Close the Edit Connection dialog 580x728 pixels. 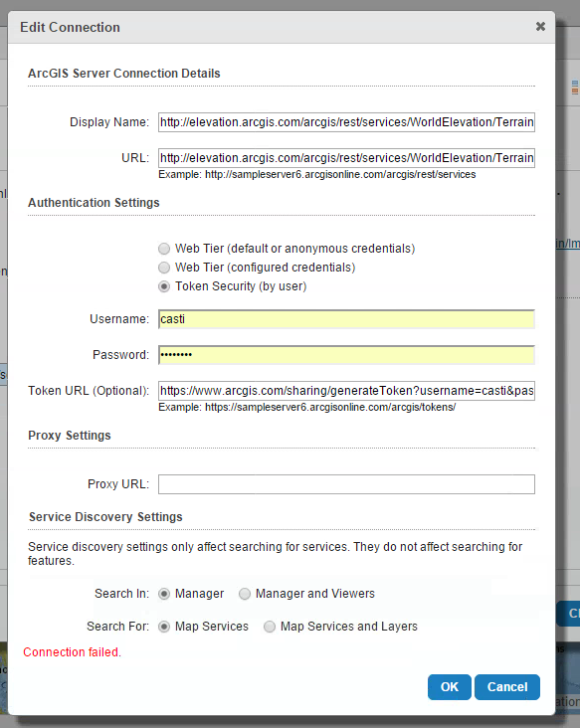(x=540, y=27)
